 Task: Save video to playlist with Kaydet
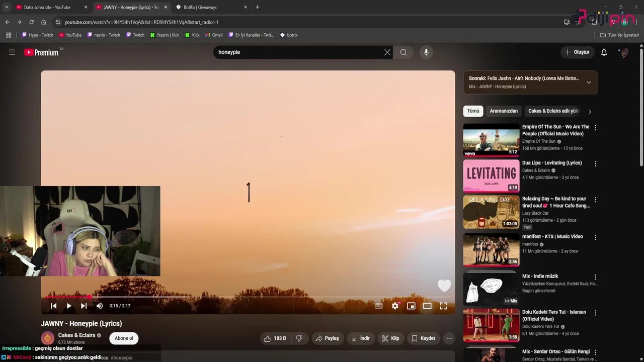tap(423, 338)
